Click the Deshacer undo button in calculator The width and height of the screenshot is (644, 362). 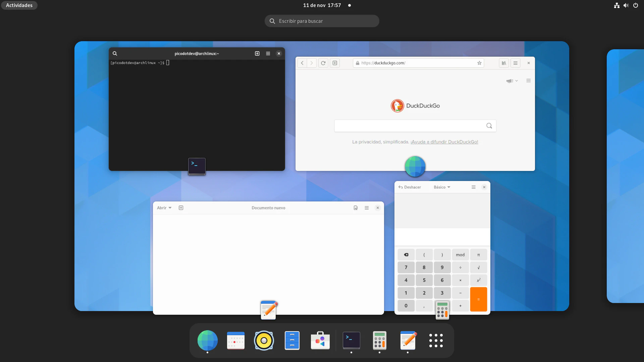(410, 187)
